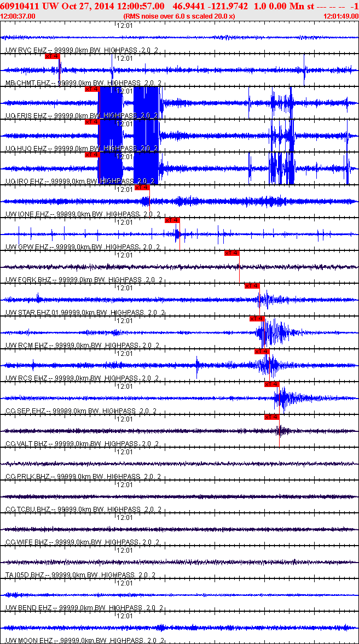Select the xT 4 pick marker on RCM trace
This screenshot has height=644, width=359.
[257, 319]
